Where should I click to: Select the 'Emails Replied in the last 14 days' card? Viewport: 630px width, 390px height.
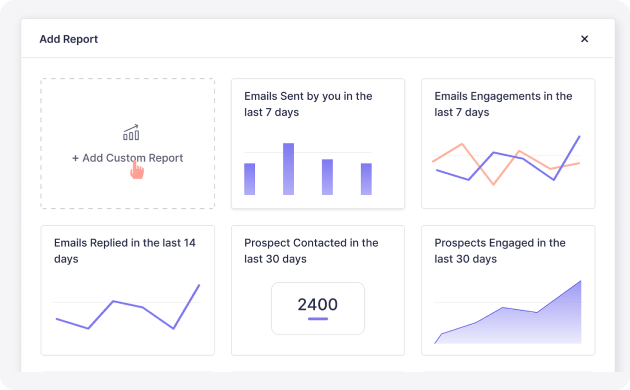coord(127,290)
